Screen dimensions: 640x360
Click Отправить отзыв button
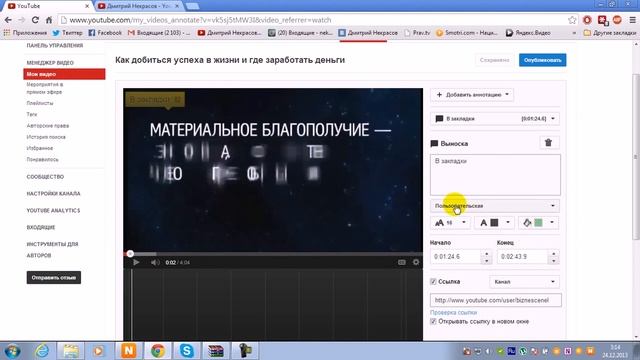(x=54, y=278)
